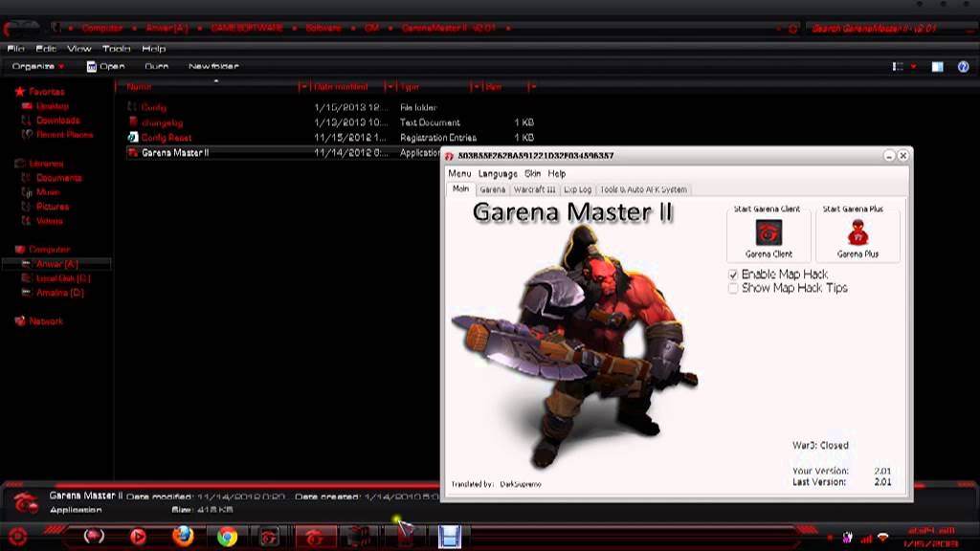
Task: Open Explorer's View menu
Action: click(78, 49)
